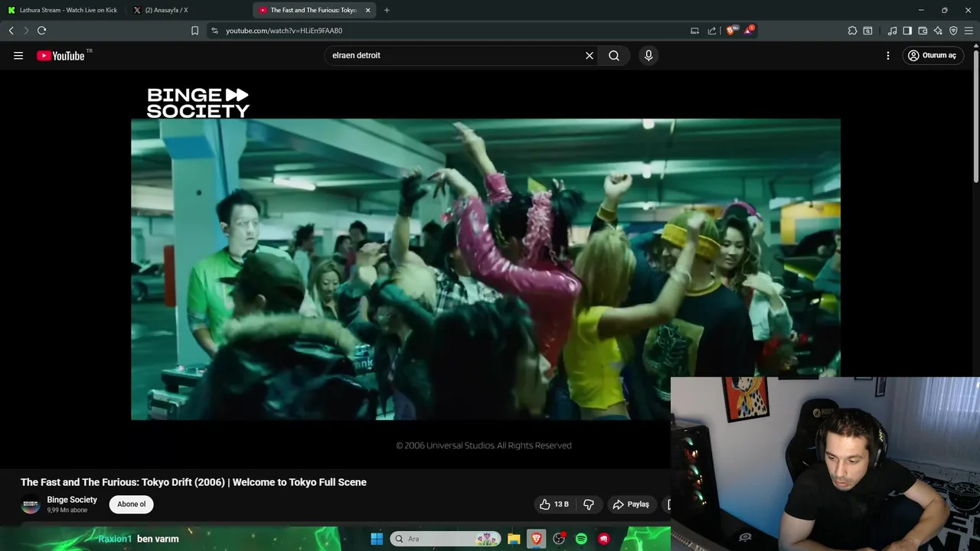Open the Leo AI sparkle icon
Screen dimensions: 980x551
pos(938,31)
